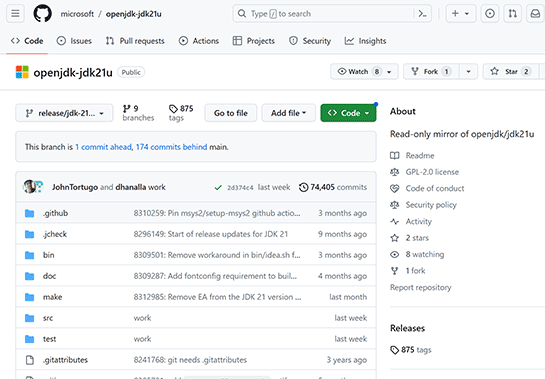545x379 pixels.
Task: Switch to the Code tab
Action: 27,41
